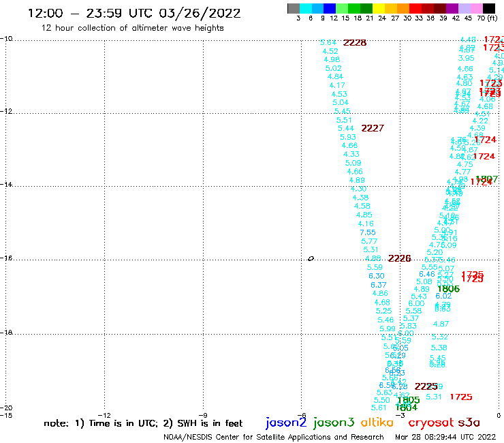Click the green pass label 1806
Screen dimensions: 504x443
point(448,288)
